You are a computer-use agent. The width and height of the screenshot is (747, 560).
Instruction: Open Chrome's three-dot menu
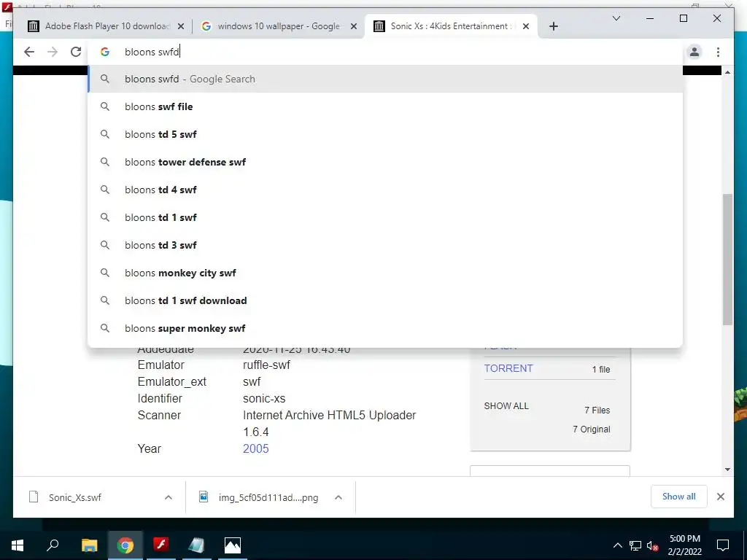[718, 52]
